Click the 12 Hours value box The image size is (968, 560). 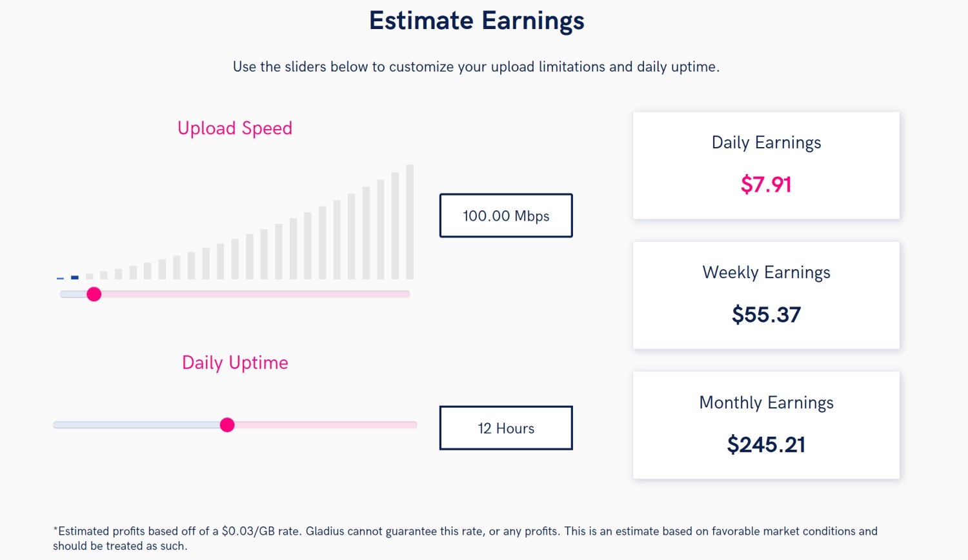506,428
